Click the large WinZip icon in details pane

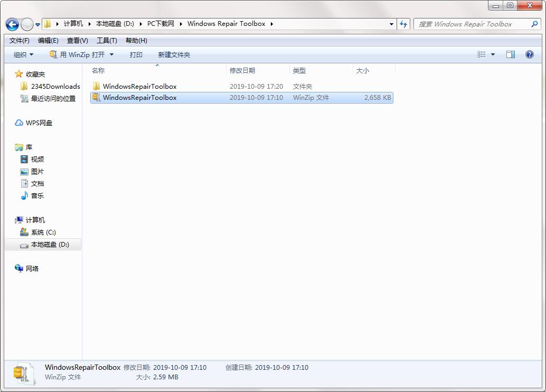pos(24,374)
